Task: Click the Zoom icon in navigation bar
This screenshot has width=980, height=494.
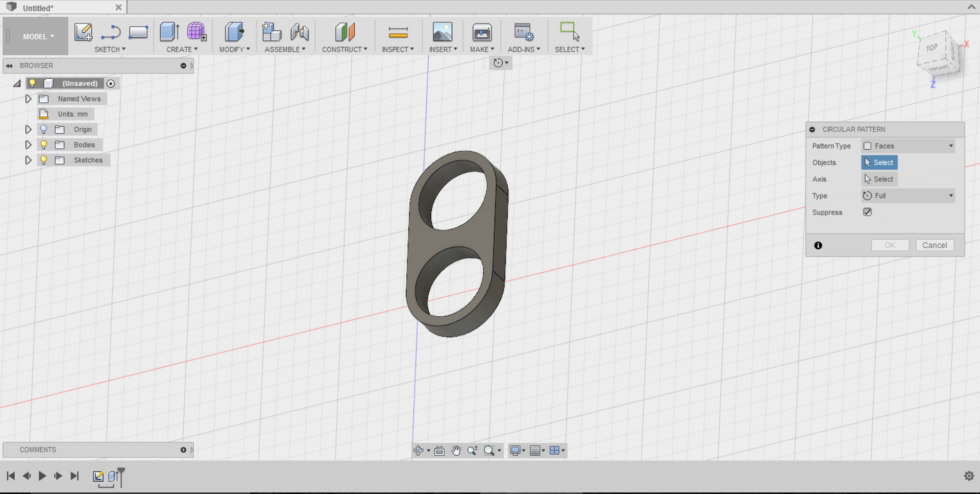Action: tap(473, 451)
